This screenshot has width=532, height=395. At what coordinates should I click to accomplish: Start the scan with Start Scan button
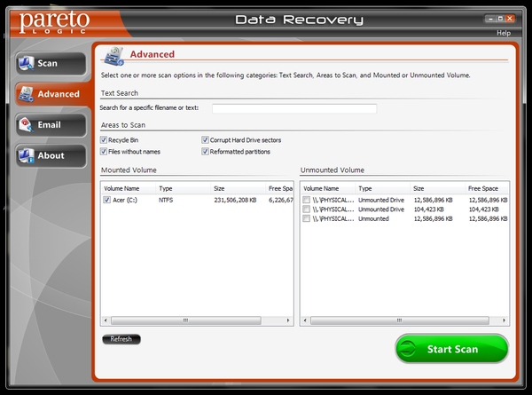pyautogui.click(x=452, y=349)
